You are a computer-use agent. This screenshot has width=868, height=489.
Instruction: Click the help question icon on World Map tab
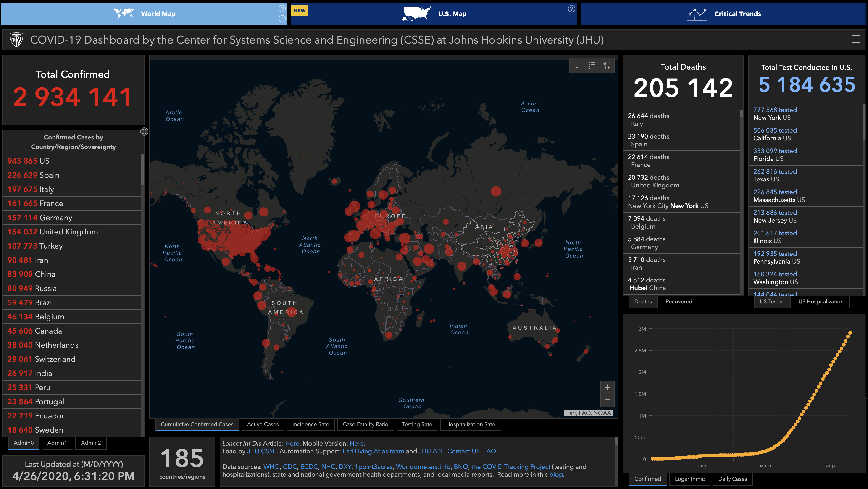[282, 9]
